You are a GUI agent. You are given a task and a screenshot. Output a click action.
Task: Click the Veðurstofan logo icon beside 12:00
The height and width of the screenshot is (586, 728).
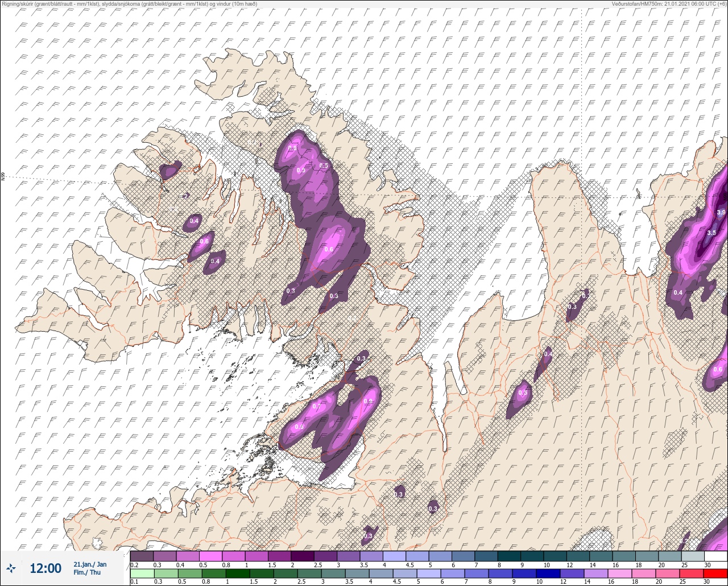click(11, 568)
